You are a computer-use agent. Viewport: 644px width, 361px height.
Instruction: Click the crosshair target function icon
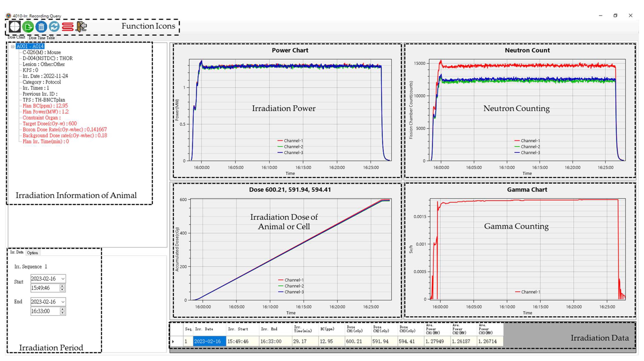coord(15,26)
